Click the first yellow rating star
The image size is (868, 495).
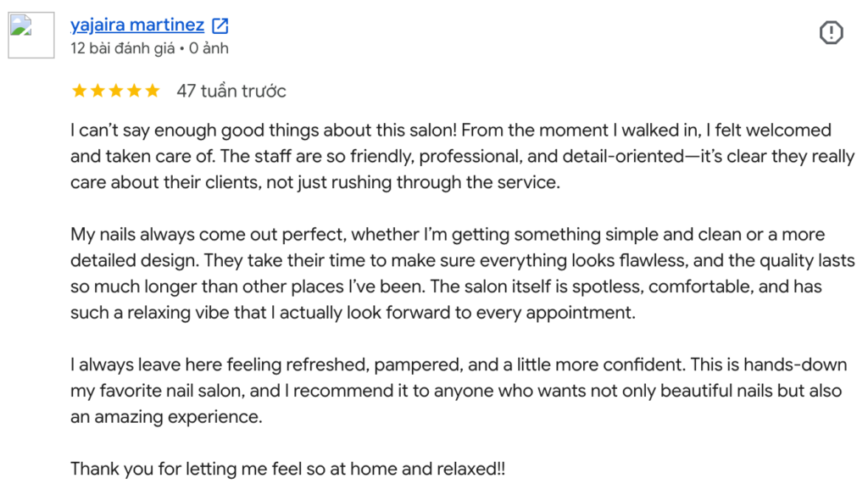click(79, 91)
